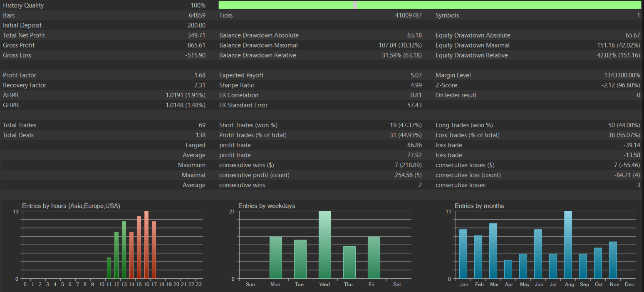644x292 pixels.
Task: Select the Total Net Profit value 349.71
Action: pos(196,35)
